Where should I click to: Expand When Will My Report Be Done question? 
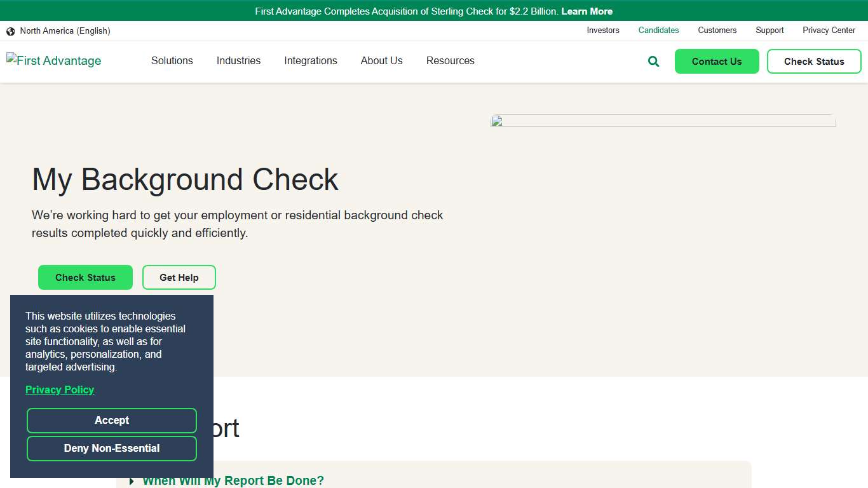pos(233,480)
